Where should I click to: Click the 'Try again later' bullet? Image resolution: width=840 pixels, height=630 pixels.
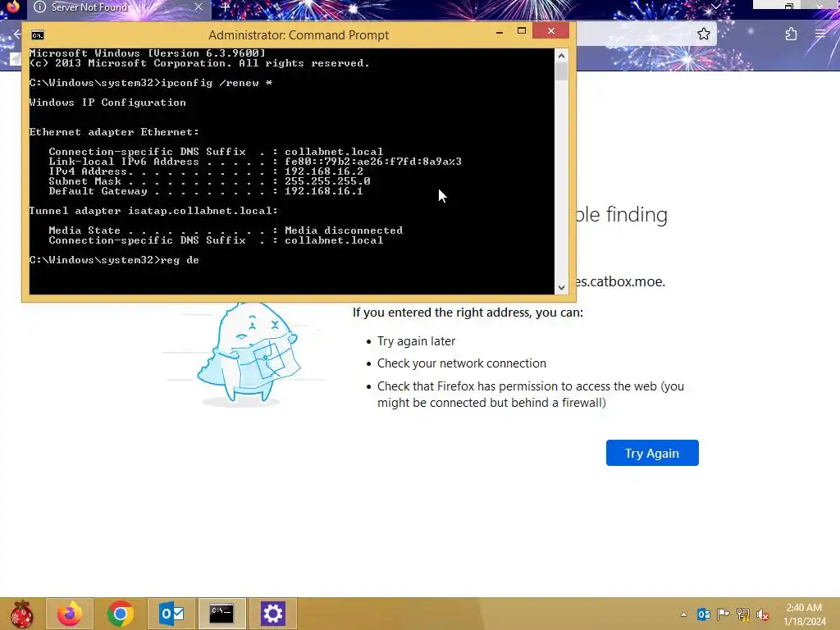coord(416,341)
